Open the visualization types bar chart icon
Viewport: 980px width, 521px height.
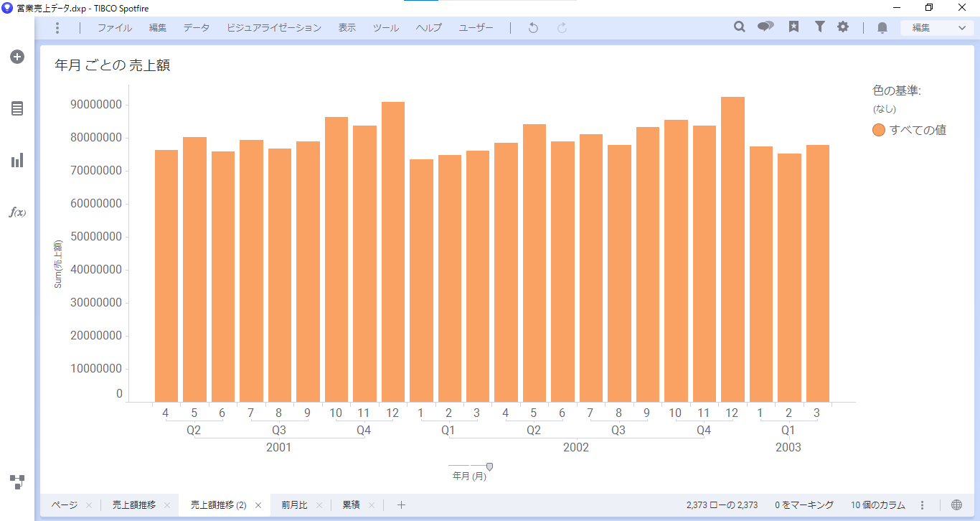tap(17, 160)
